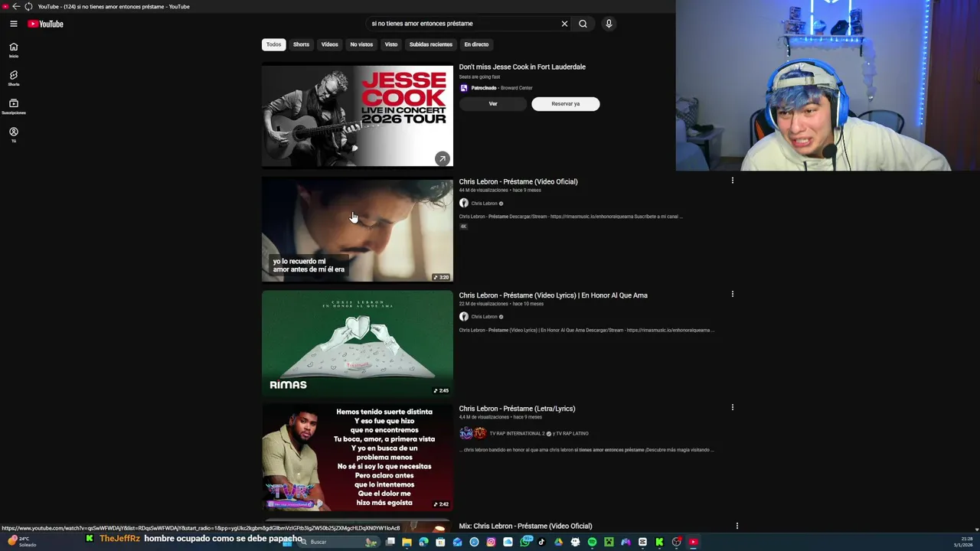Viewport: 980px width, 551px height.
Task: Click the YouTube logo
Action: tap(45, 24)
